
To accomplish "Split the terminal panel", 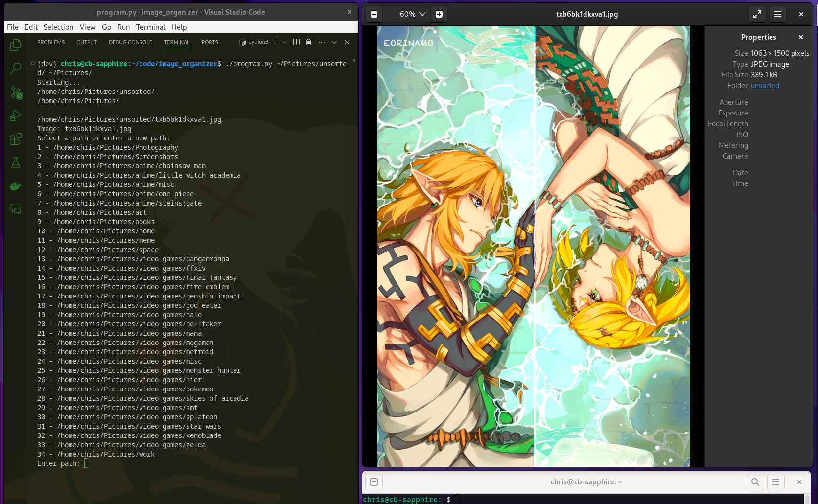I will pos(296,42).
